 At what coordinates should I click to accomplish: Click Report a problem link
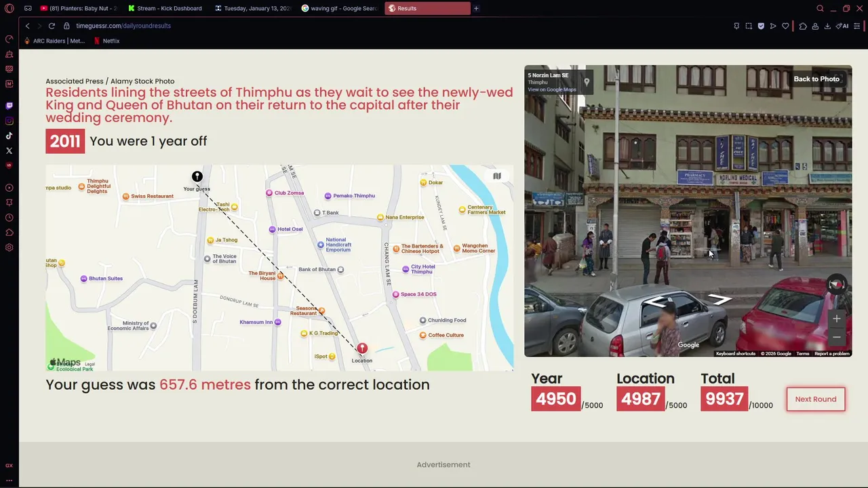[x=832, y=354]
